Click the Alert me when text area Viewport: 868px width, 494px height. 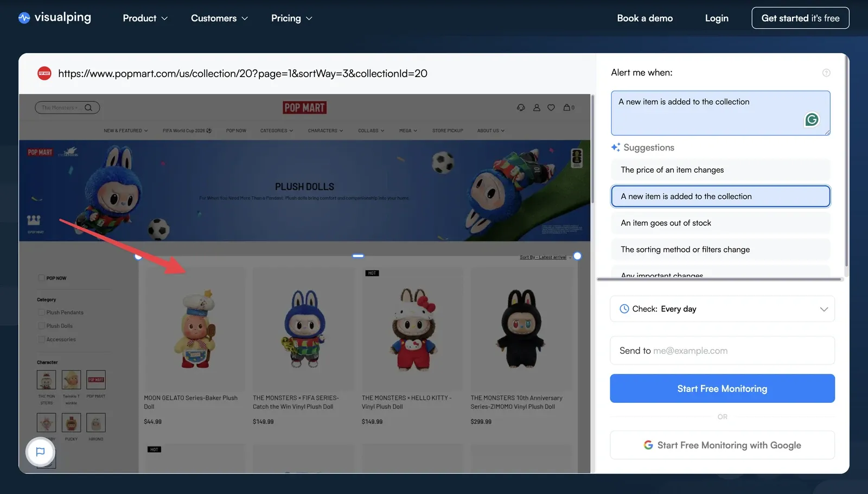pyautogui.click(x=720, y=113)
